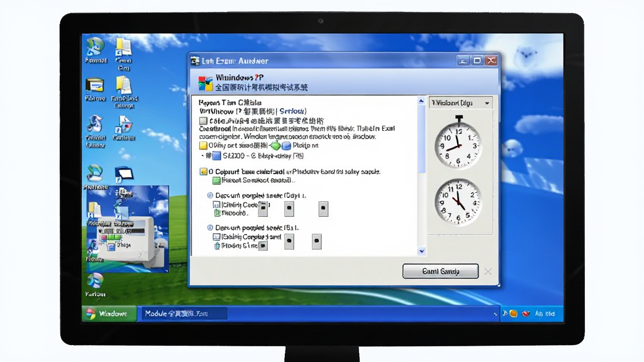The width and height of the screenshot is (644, 362).
Task: Toggle the rightmost grey switch in first Dersum group
Action: 323,209
